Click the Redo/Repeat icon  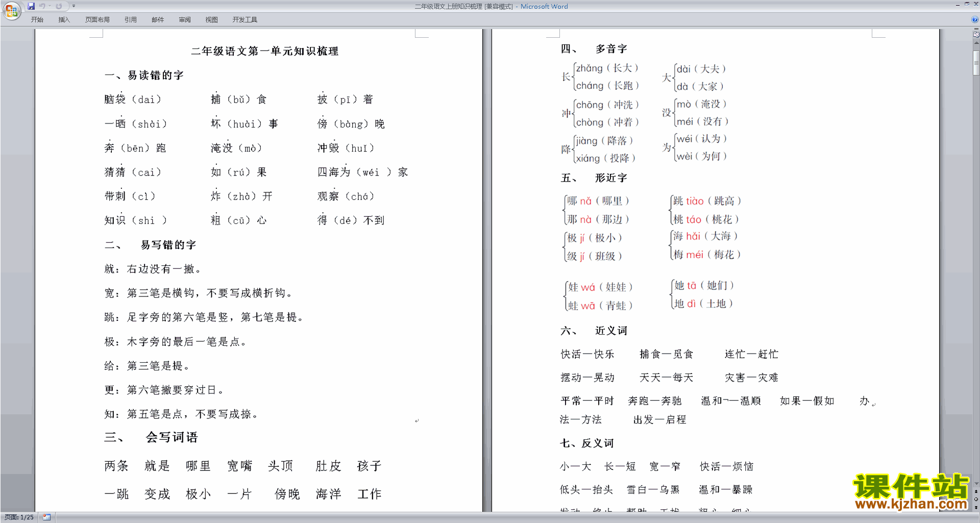(x=59, y=6)
